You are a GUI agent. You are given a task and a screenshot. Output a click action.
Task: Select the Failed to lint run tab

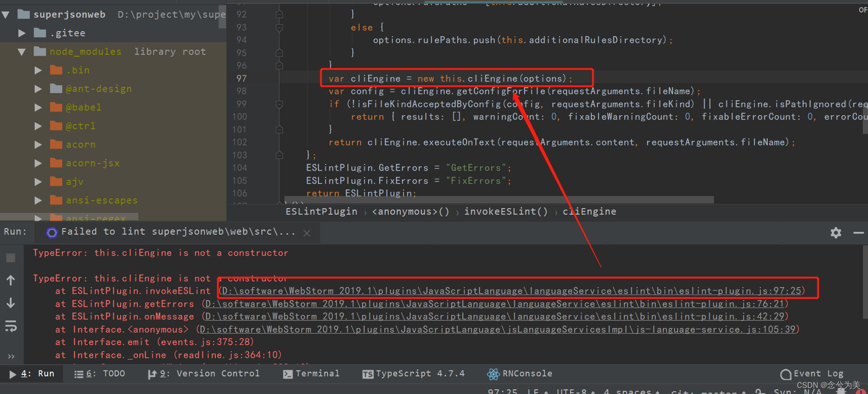coord(178,232)
